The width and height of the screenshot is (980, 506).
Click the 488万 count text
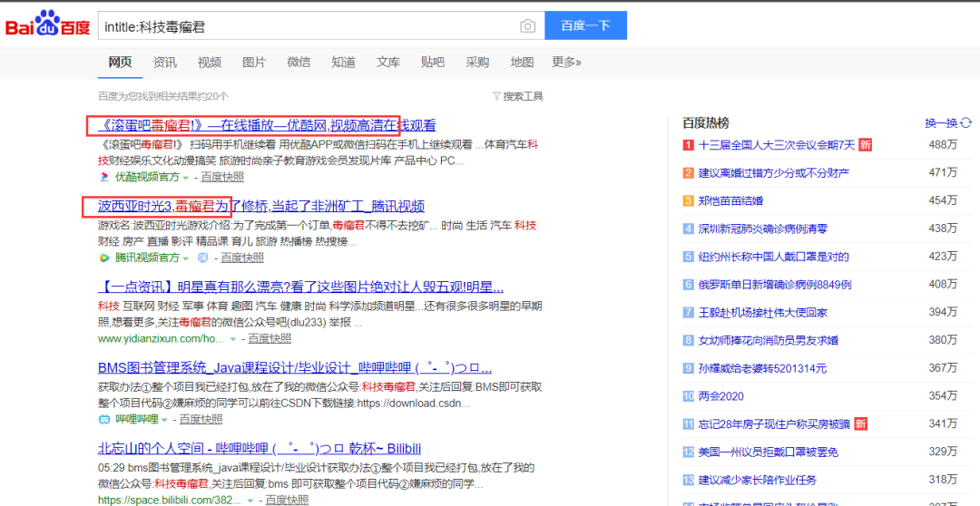click(943, 145)
